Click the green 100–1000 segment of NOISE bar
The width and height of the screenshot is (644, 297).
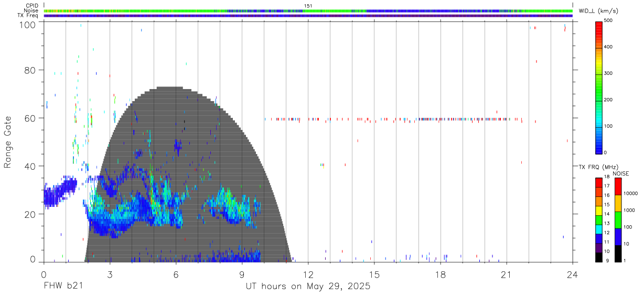[x=618, y=220]
